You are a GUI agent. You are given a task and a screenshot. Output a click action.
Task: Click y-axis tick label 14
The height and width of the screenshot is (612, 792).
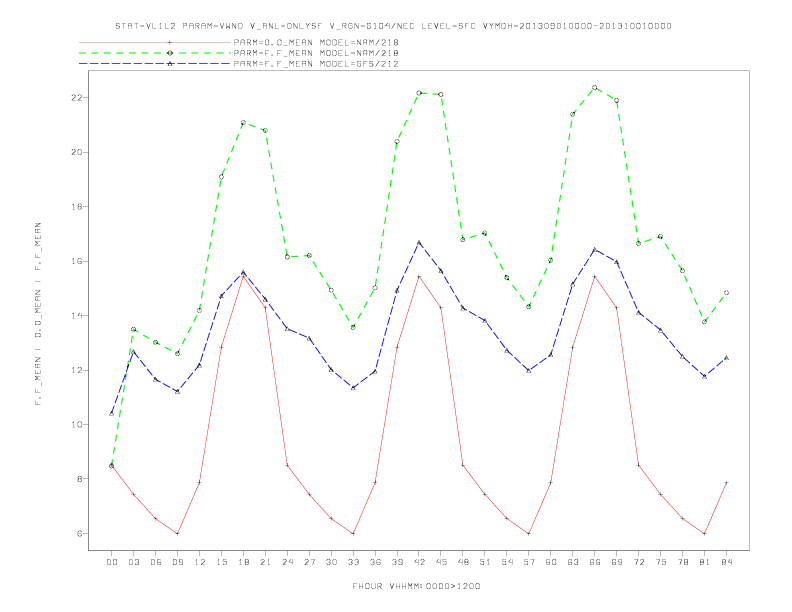(x=77, y=316)
